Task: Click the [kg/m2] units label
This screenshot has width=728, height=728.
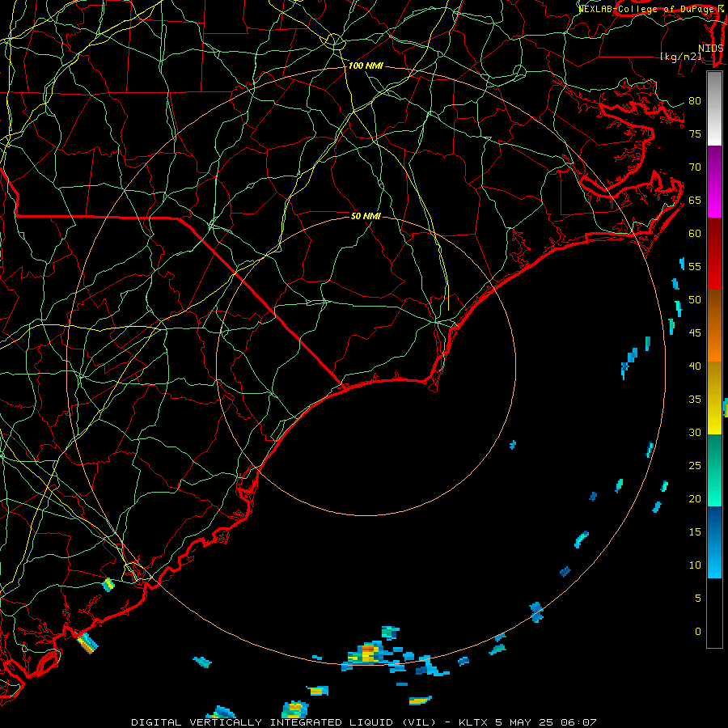Action: point(680,57)
